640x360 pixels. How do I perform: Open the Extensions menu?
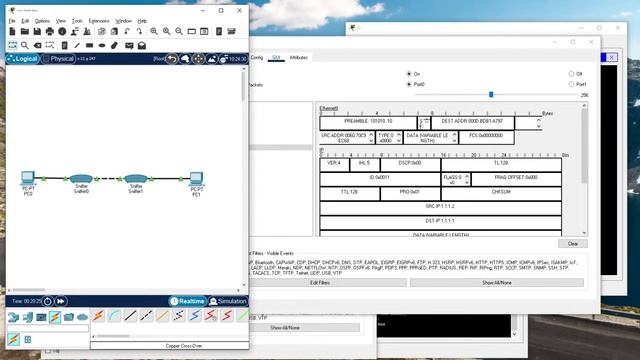tap(99, 21)
